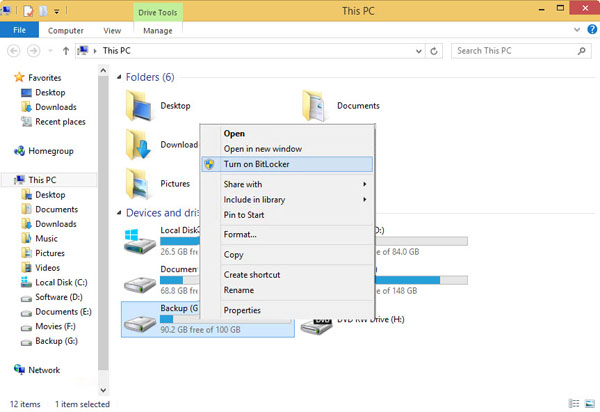The image size is (600, 412).
Task: Select the Local Disk C drive icon
Action: [139, 241]
